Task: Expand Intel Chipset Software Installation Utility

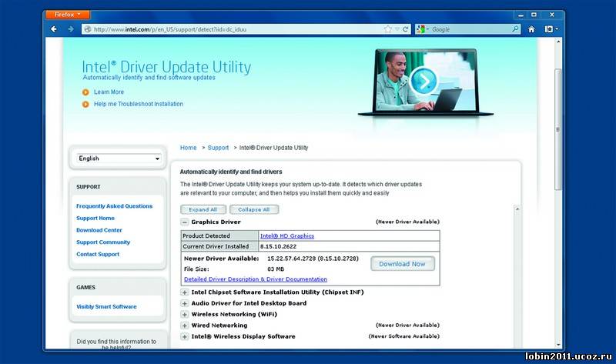Action: 185,292
